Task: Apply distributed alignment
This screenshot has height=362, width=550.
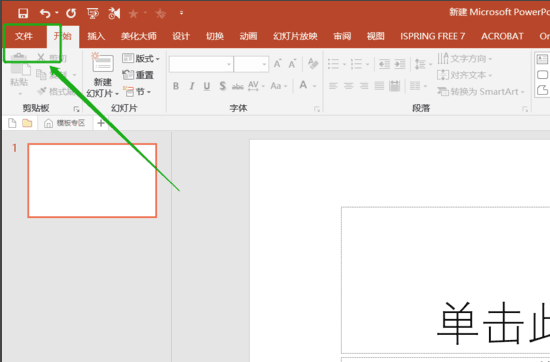Action: (395, 86)
